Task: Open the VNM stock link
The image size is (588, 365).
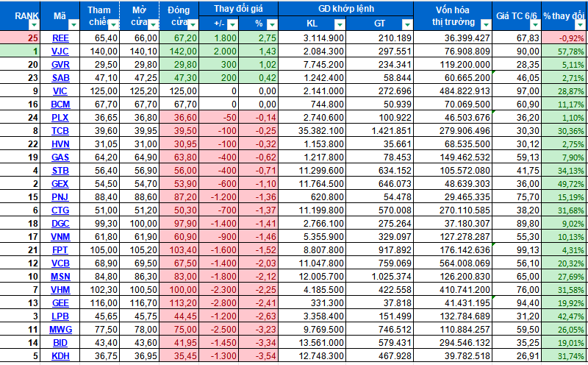Action: pos(60,237)
